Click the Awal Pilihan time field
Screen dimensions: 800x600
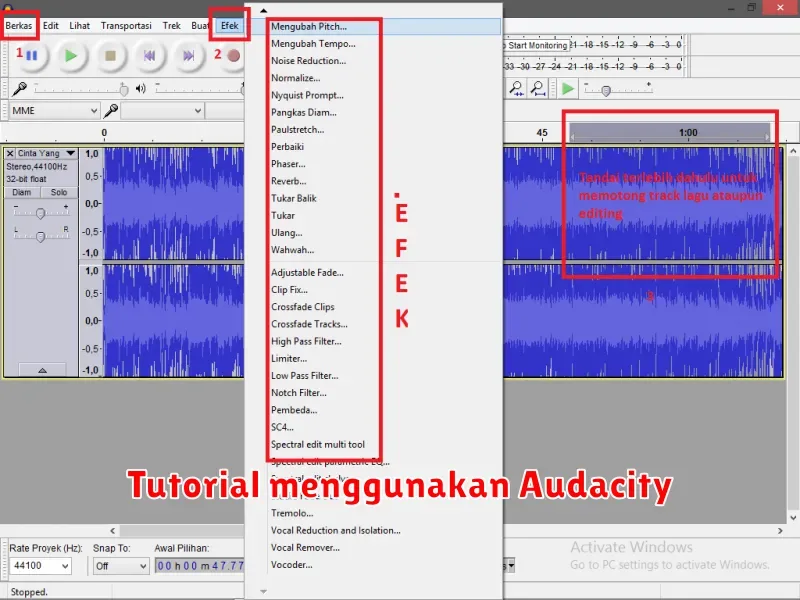(200, 565)
